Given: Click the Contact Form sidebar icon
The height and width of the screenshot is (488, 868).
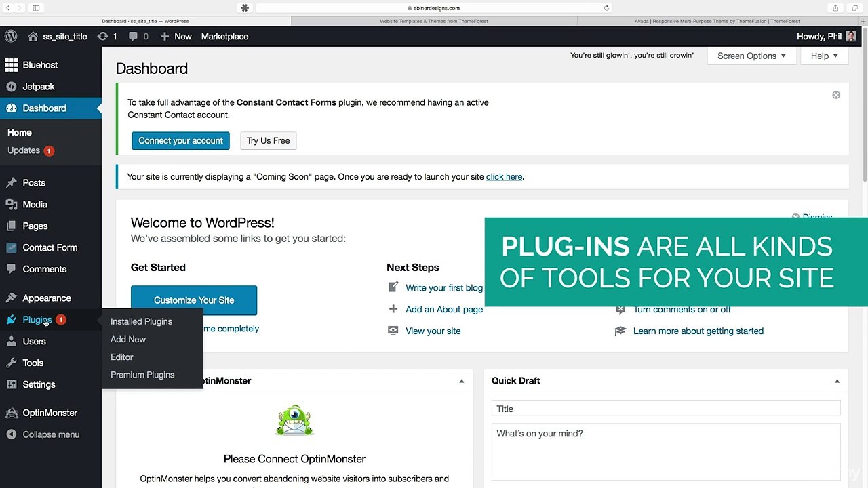Looking at the screenshot, I should click(x=12, y=248).
